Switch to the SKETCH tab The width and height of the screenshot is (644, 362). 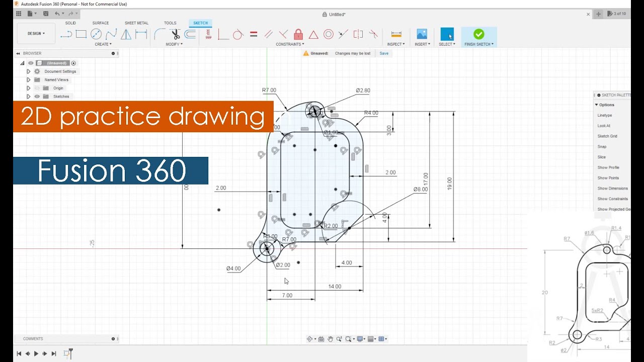[200, 23]
